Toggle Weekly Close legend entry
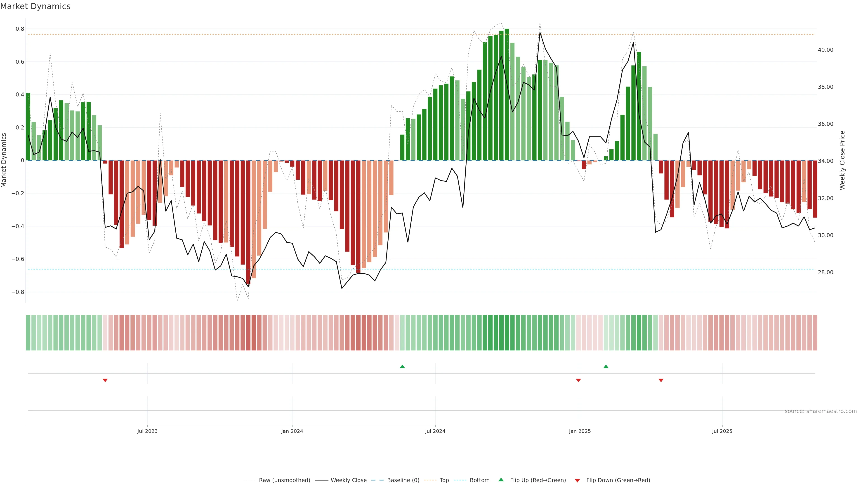The width and height of the screenshot is (868, 488). pos(348,480)
